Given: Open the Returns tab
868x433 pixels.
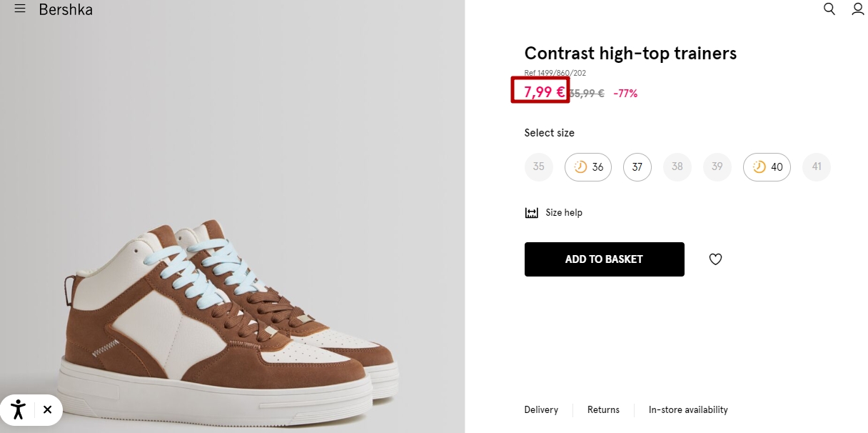Looking at the screenshot, I should point(603,410).
